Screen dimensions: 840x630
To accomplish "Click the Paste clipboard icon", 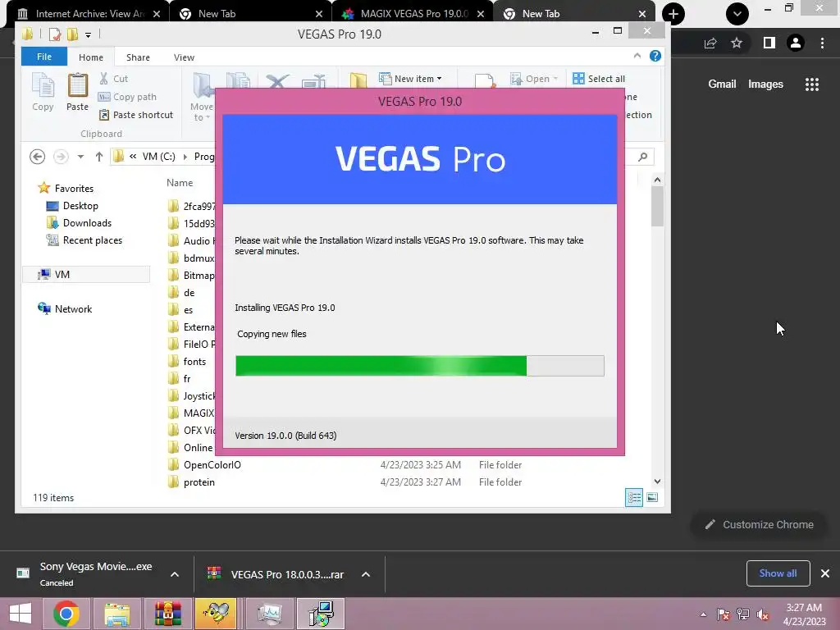I will (78, 92).
